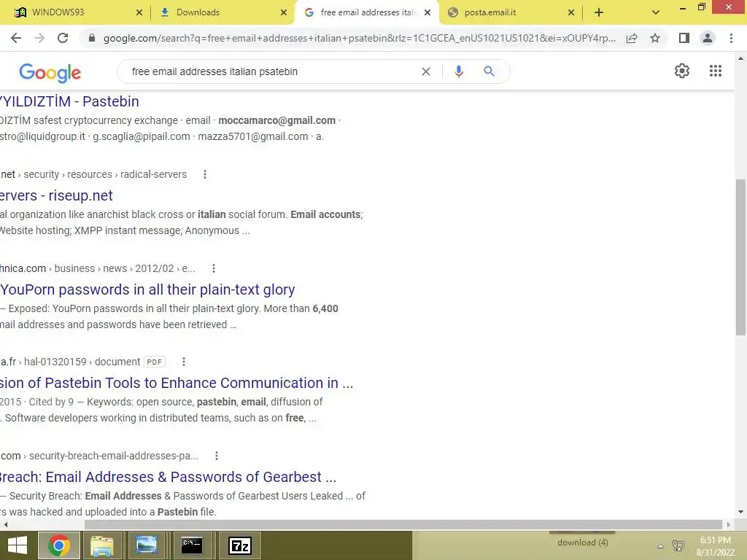Click the breadcrumb security › resources › radical-servers
The height and width of the screenshot is (560, 747).
(105, 174)
